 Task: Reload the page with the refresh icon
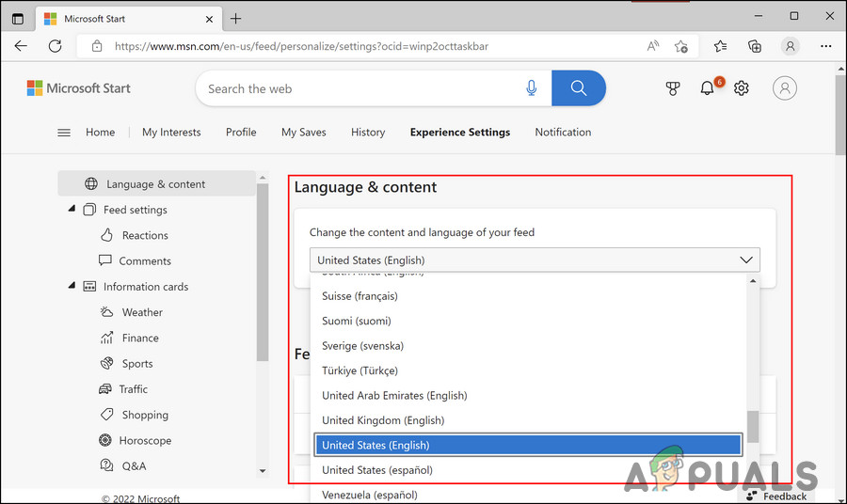pyautogui.click(x=56, y=46)
